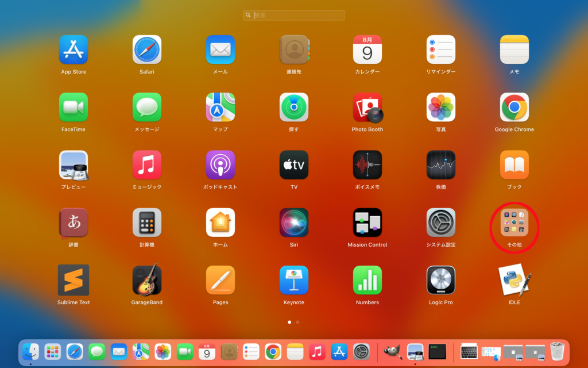Open Music from the Dock
Screen dimensions: 588x368
click(317, 352)
